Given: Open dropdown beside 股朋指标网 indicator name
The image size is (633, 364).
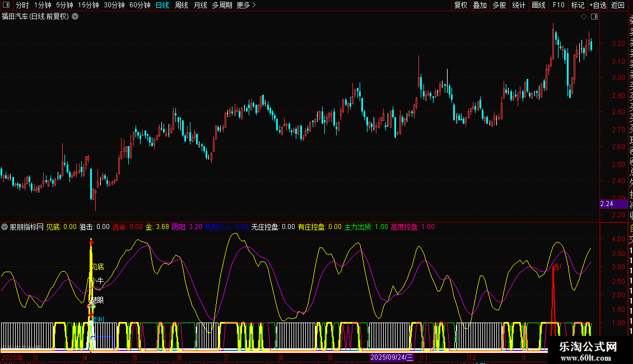Looking at the screenshot, I should [5, 227].
